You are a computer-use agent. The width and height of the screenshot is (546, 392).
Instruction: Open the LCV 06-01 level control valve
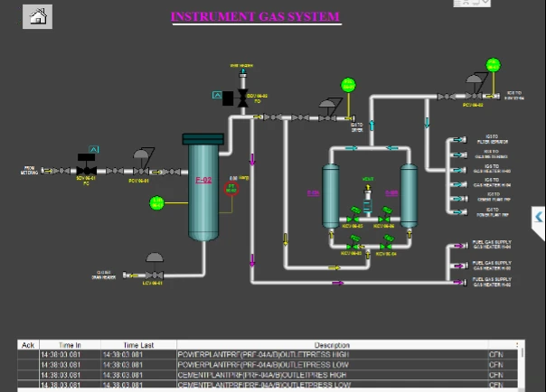tap(155, 266)
